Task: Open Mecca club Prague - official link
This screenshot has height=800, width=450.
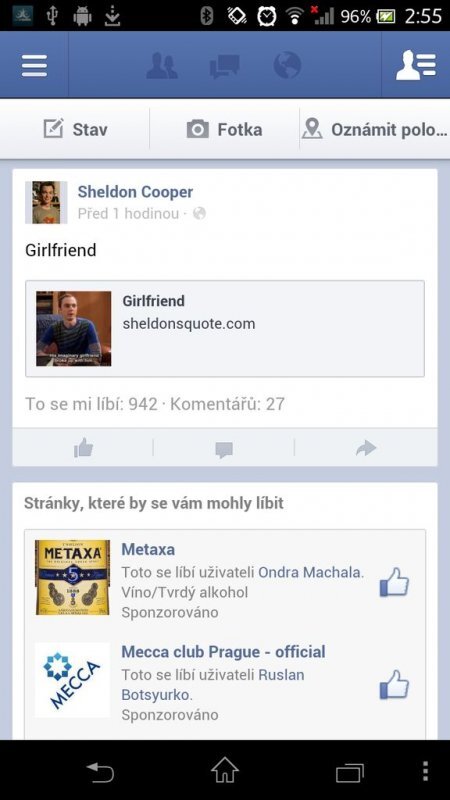Action: click(223, 652)
